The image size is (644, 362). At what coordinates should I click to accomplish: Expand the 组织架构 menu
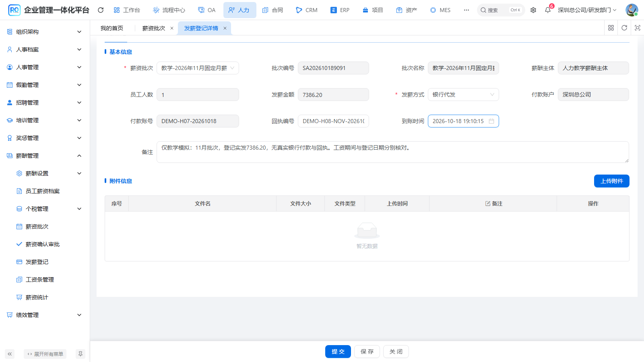(x=45, y=32)
